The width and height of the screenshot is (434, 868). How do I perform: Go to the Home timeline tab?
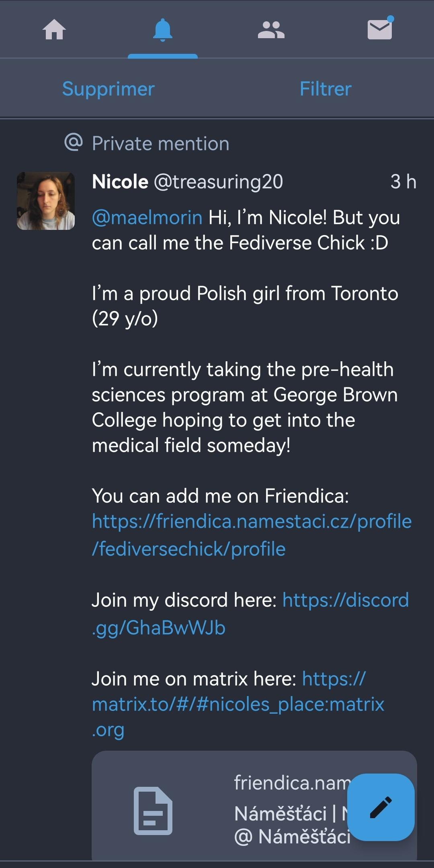[54, 30]
